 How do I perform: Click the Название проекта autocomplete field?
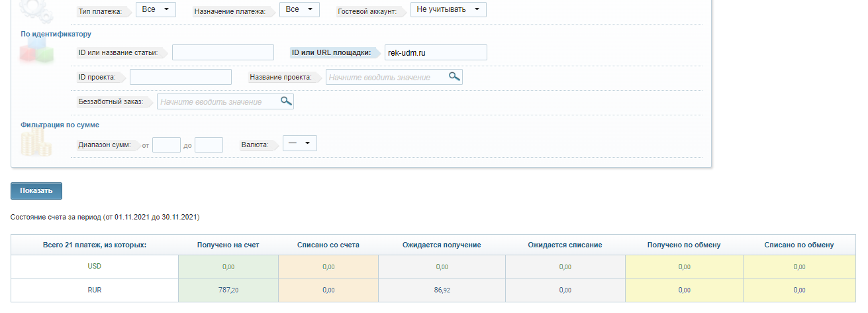pyautogui.click(x=387, y=77)
